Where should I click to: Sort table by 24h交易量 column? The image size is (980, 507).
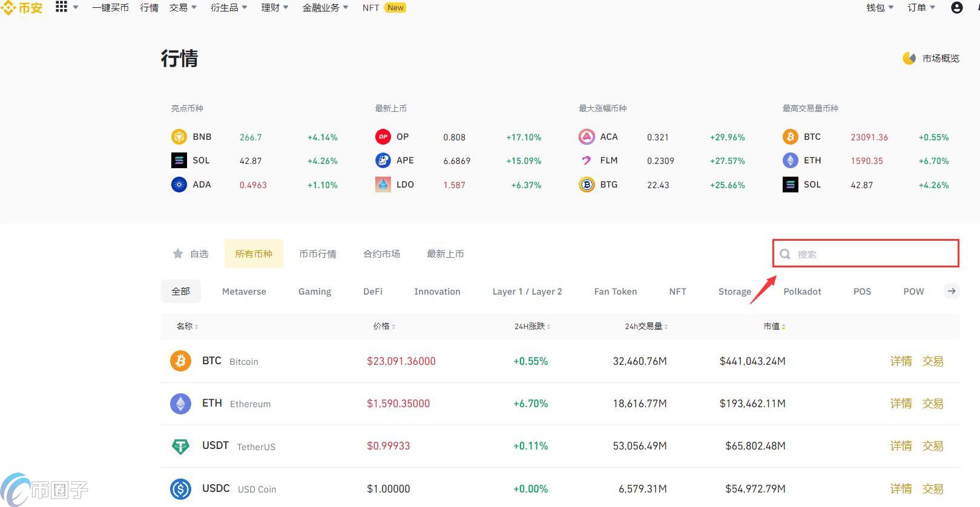[x=646, y=326]
